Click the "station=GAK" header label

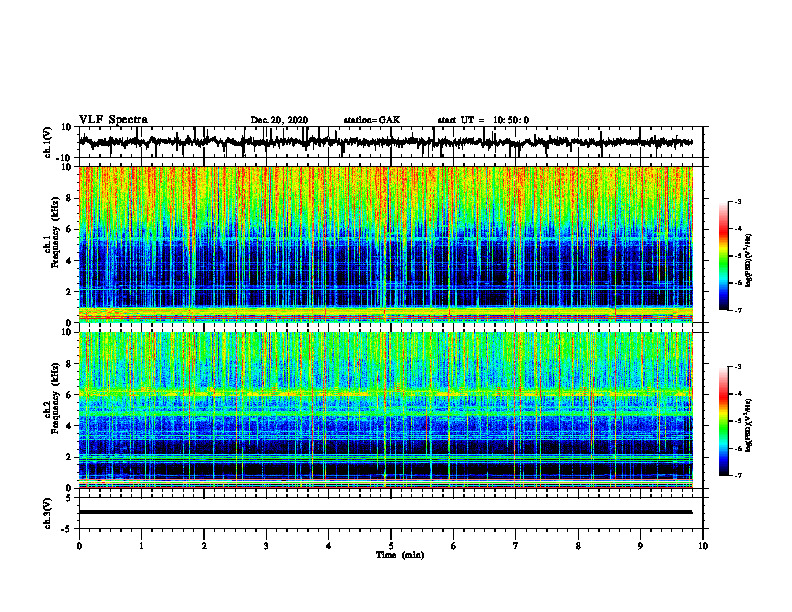point(372,120)
